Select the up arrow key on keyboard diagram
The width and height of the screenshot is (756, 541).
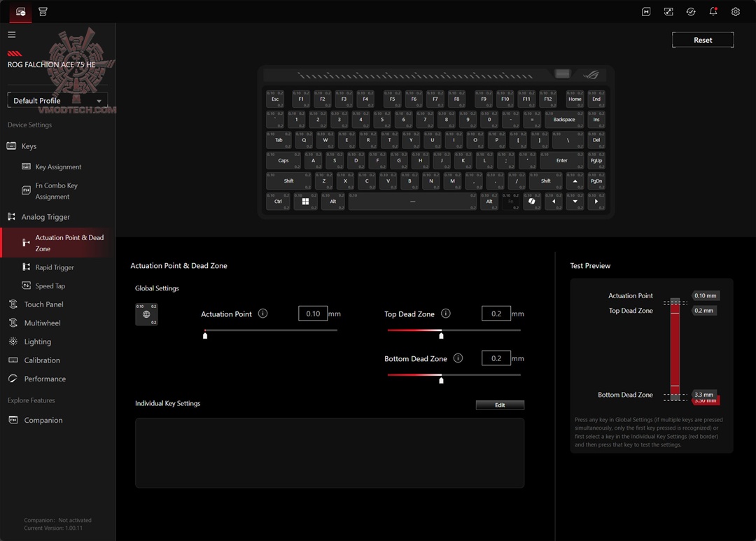(575, 181)
